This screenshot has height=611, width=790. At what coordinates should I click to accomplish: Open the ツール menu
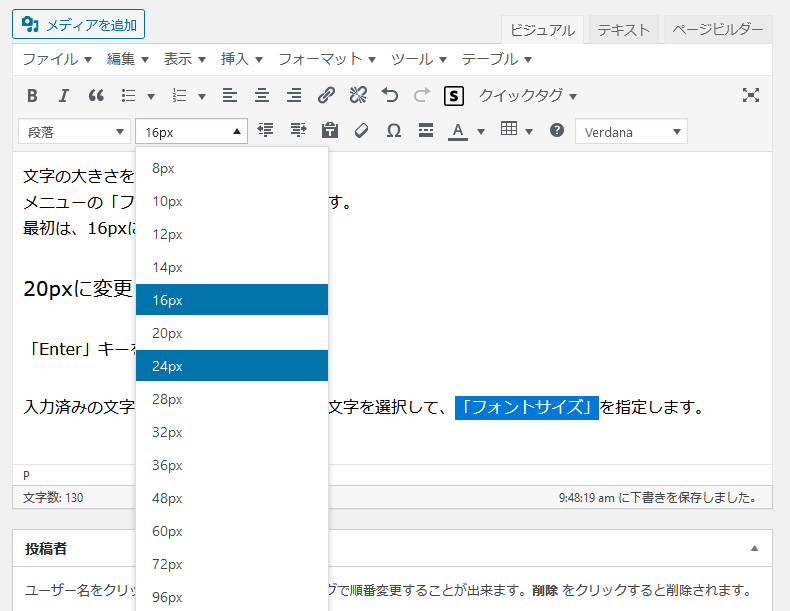(x=419, y=59)
